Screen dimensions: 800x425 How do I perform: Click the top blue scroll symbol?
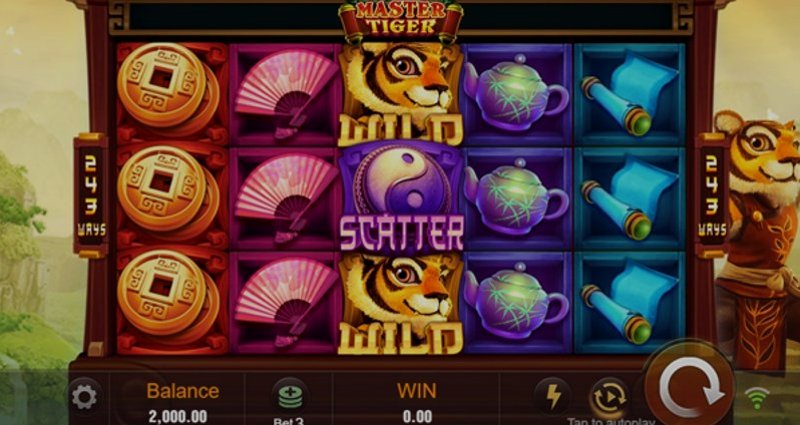tap(630, 94)
